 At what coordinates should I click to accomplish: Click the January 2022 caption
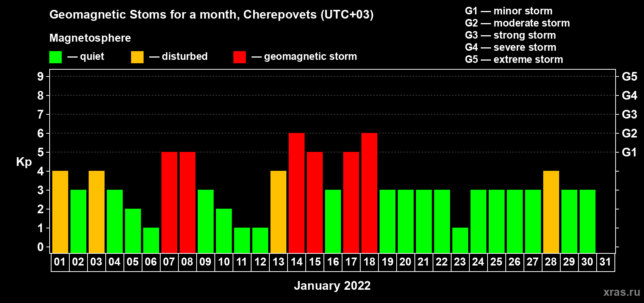tap(332, 286)
